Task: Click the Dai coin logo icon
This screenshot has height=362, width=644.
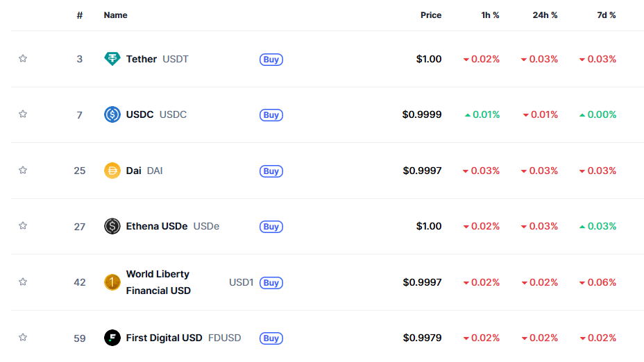Action: (112, 171)
